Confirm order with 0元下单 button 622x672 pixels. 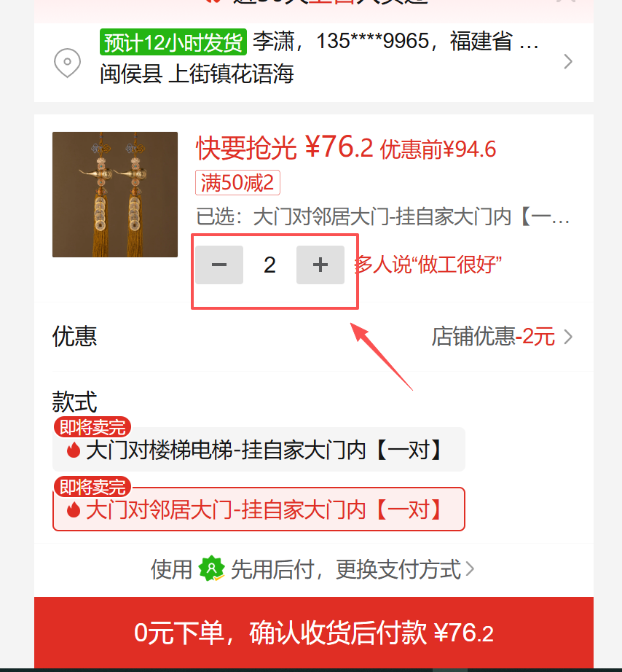coord(314,633)
